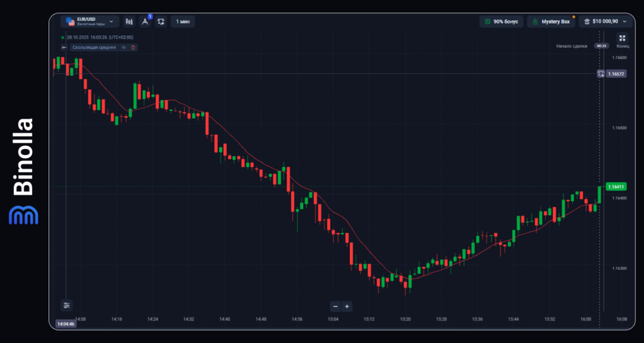Viewport: 644px width, 343px height.
Task: Open the Mystery Box button
Action: point(551,21)
